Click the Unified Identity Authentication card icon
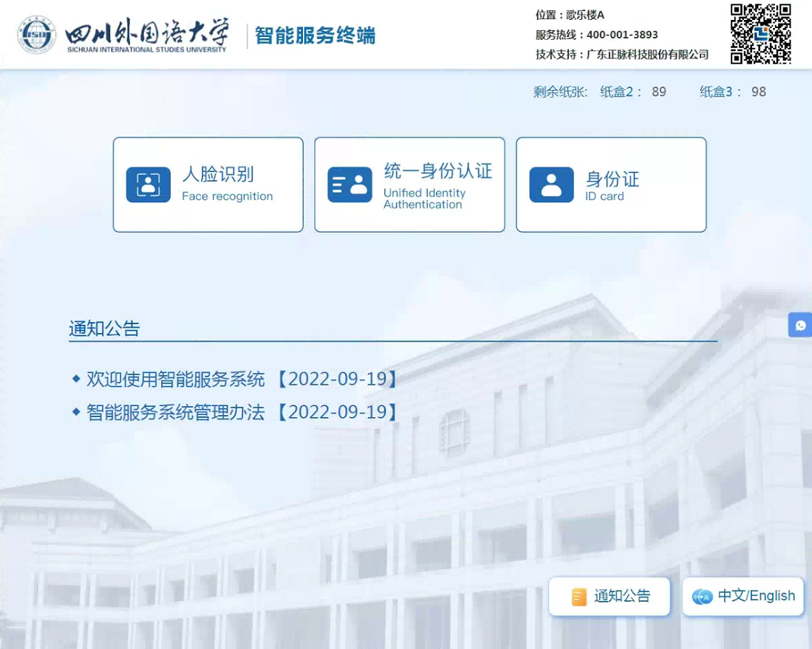The width and height of the screenshot is (812, 649). coord(349,185)
